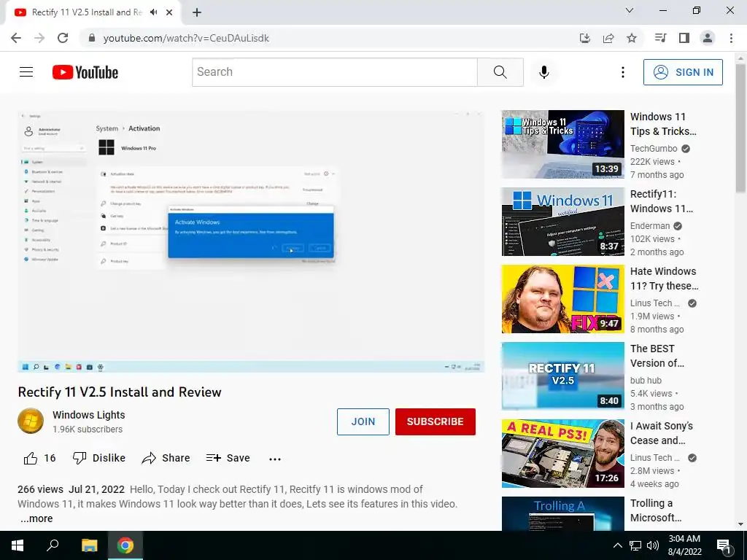Expand description with ...more

(36, 518)
